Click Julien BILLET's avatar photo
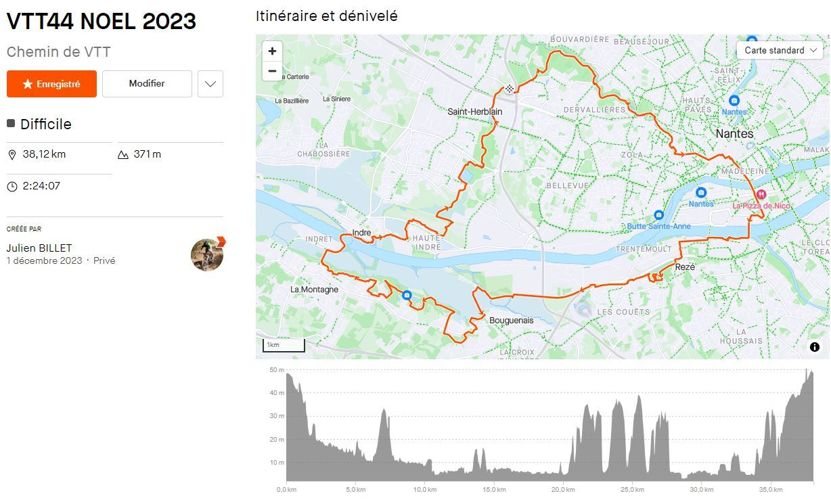The width and height of the screenshot is (831, 504). point(207,254)
